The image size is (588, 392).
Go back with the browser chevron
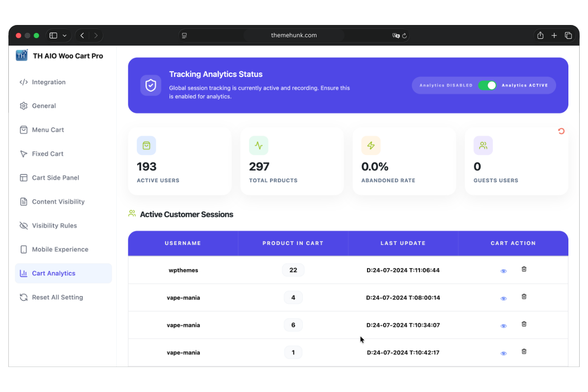[82, 35]
